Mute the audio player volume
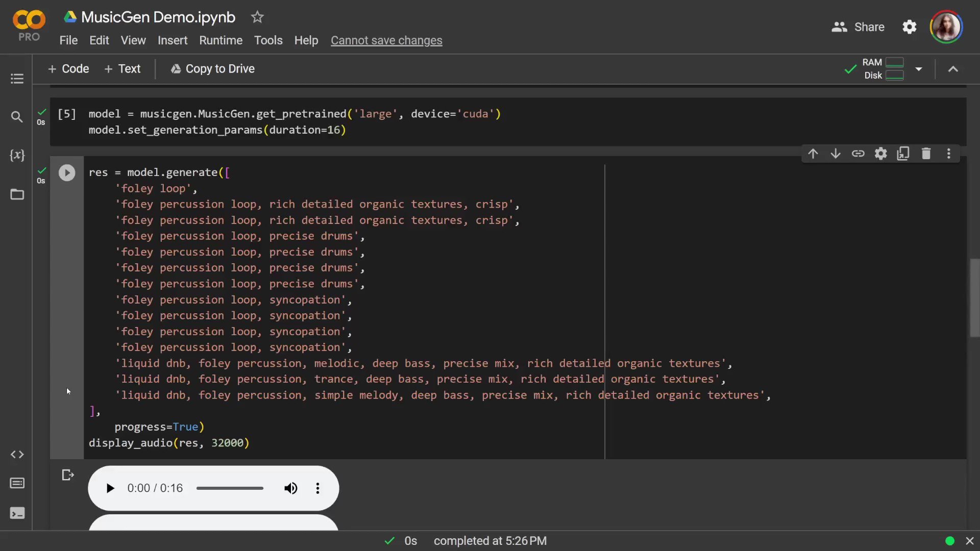 tap(290, 488)
